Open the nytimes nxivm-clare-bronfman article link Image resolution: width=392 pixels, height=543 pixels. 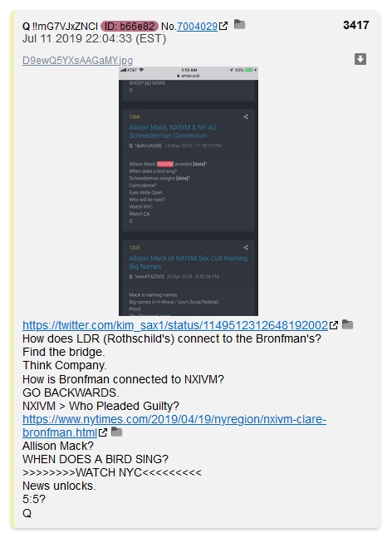pos(174,426)
